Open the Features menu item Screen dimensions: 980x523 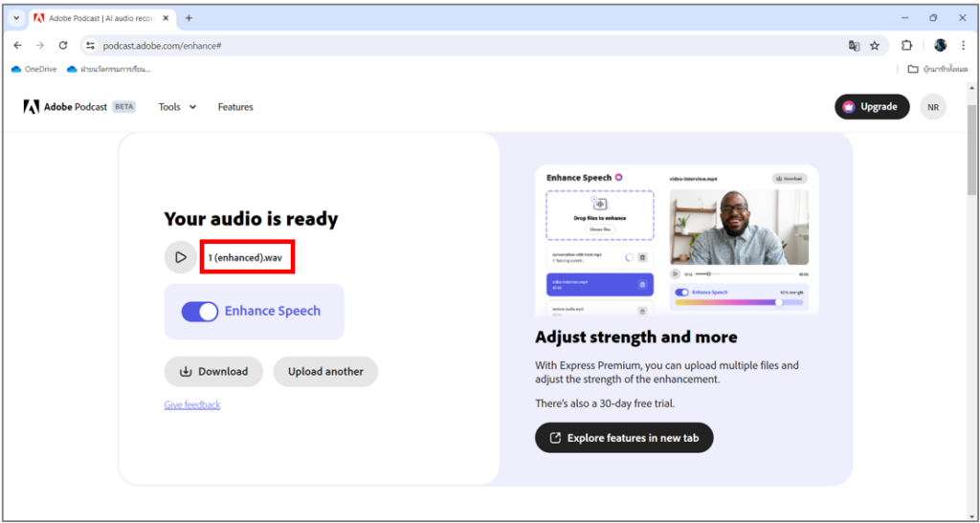235,107
